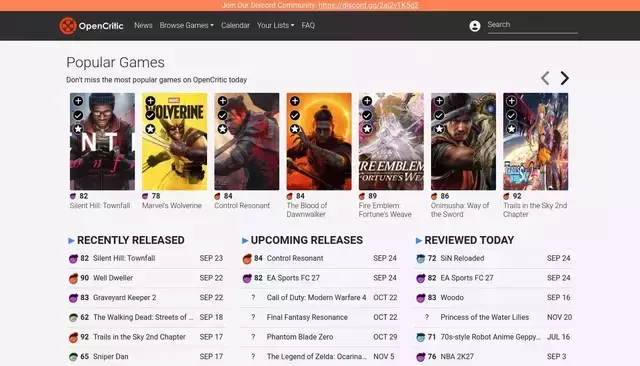Open Marvel's Wolverine cover thumbnail
This screenshot has width=640, height=366.
(174, 141)
